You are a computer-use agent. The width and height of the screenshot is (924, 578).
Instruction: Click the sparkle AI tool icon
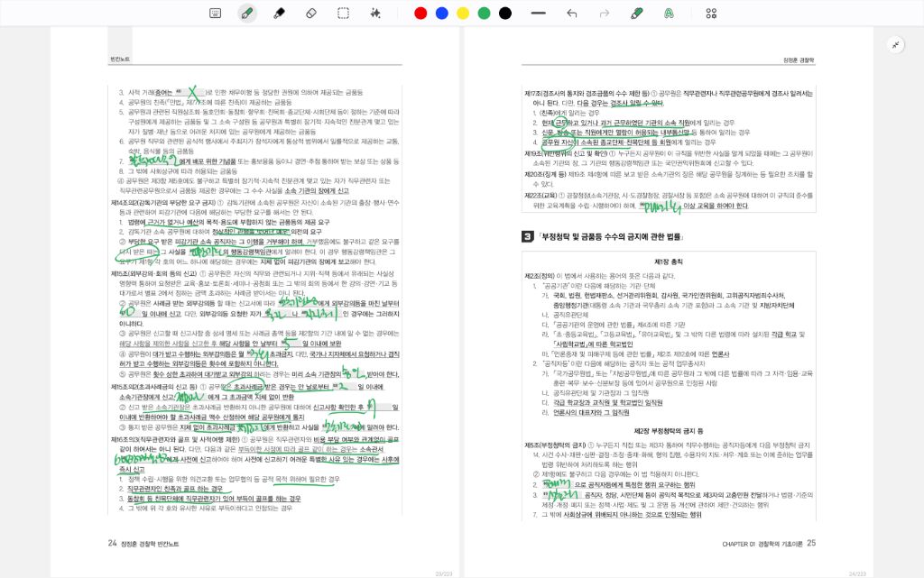click(x=375, y=14)
